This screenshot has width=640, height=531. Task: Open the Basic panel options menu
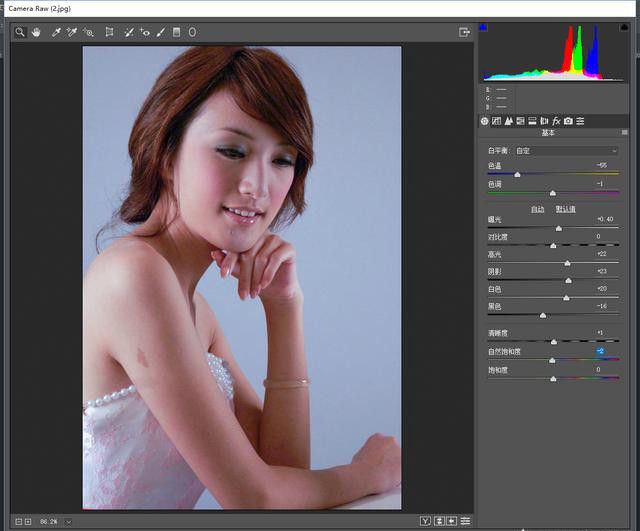tap(624, 133)
